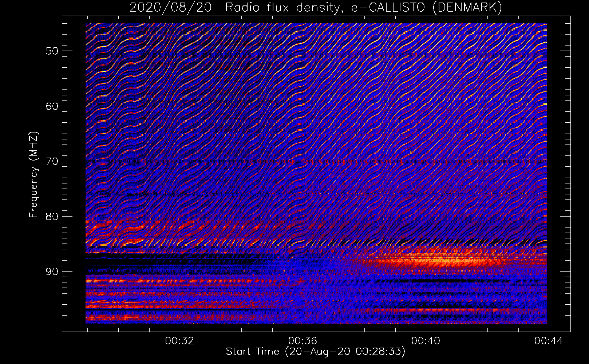Click the '00:40' time tick label

tap(426, 341)
